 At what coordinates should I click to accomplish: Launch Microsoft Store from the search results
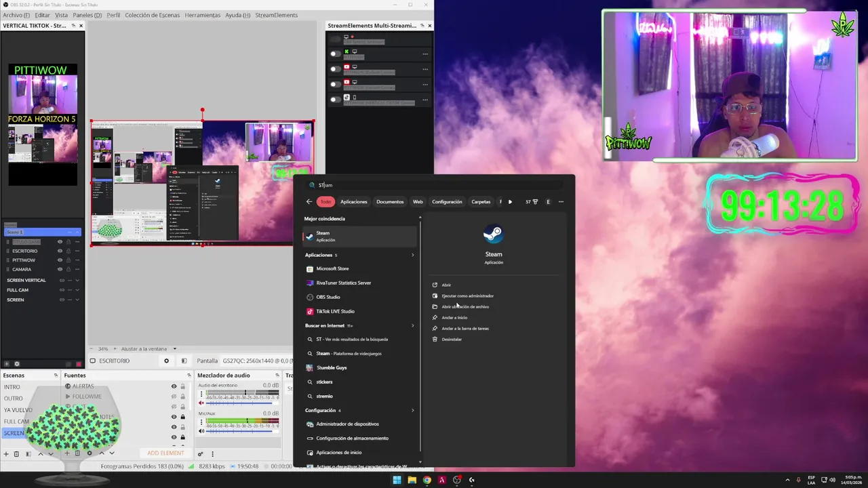click(332, 268)
